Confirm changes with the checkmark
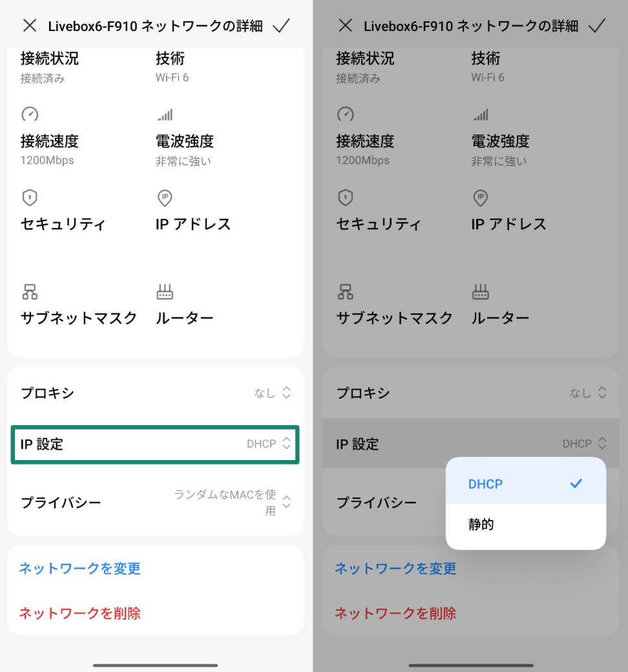This screenshot has width=628, height=672. [281, 25]
